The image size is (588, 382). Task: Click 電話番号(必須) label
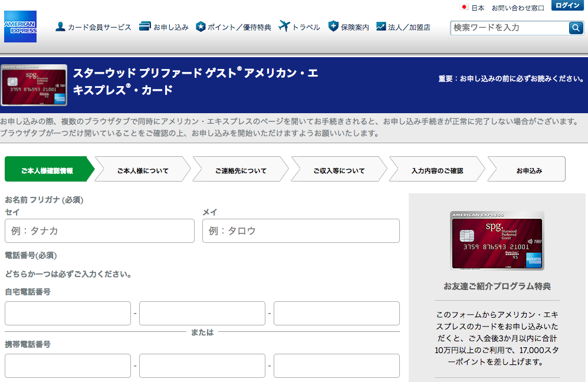coord(31,255)
